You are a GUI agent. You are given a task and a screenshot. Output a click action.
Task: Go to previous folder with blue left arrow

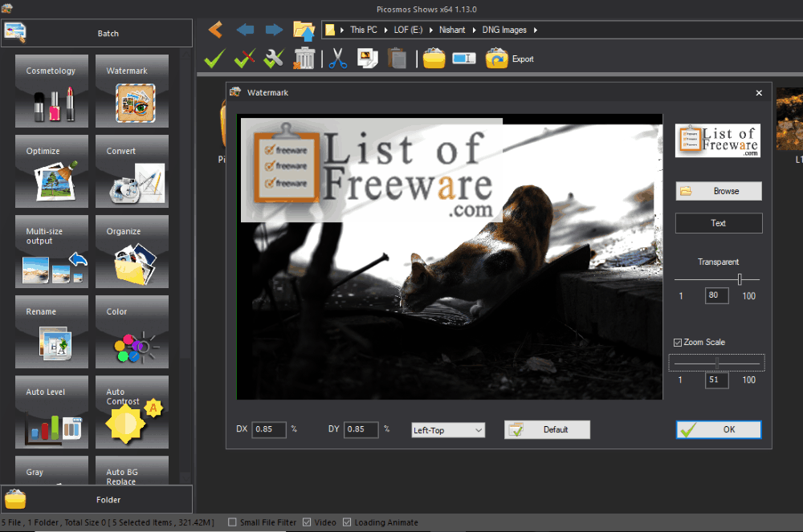click(245, 30)
